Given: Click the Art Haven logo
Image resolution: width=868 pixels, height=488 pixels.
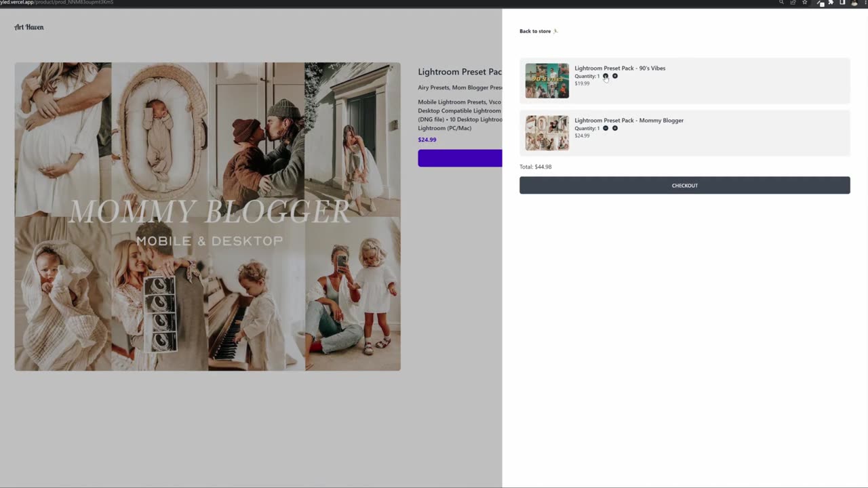Looking at the screenshot, I should coord(29,27).
